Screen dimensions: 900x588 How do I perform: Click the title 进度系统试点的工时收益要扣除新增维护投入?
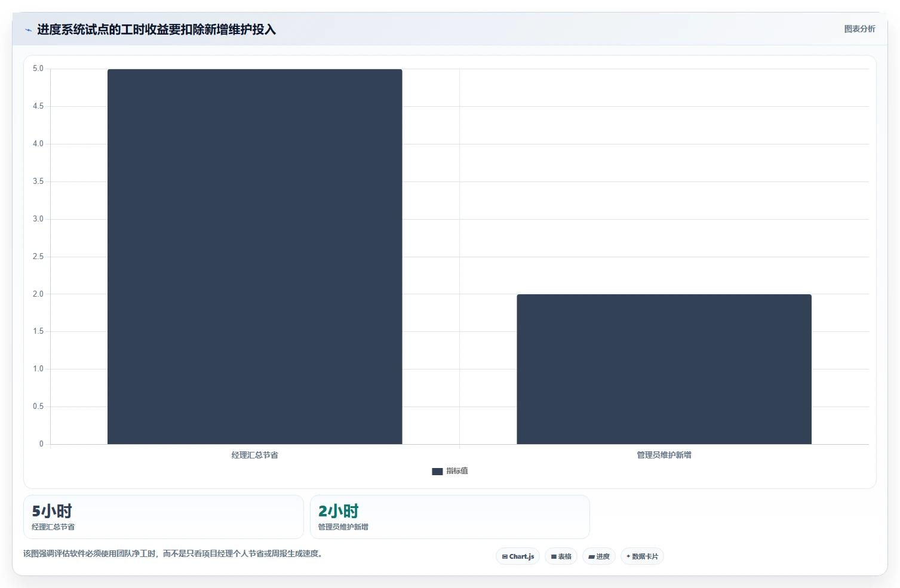click(156, 29)
